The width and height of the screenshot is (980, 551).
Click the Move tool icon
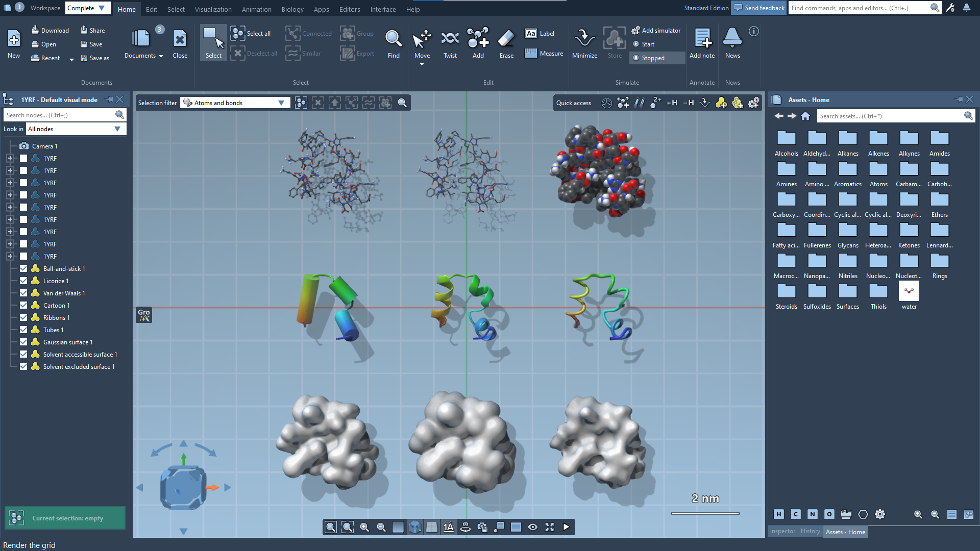pyautogui.click(x=422, y=41)
